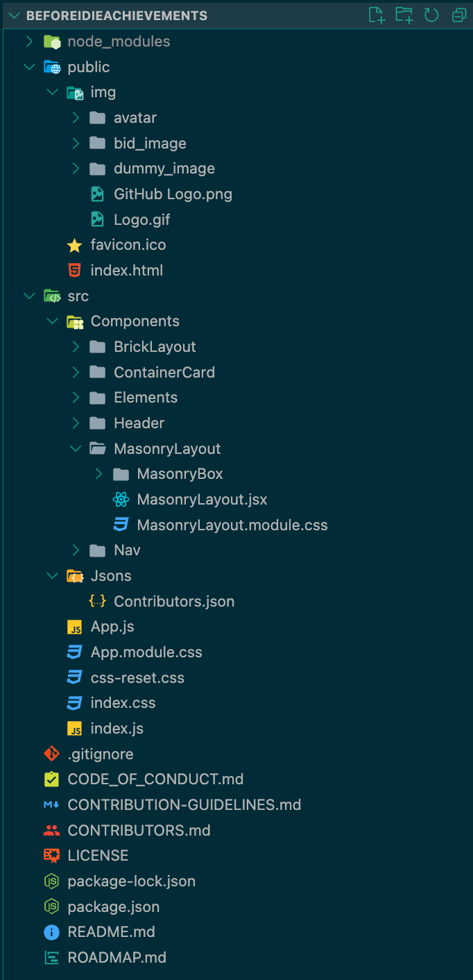
Task: Collapse the public folder chevron
Action: pyautogui.click(x=29, y=67)
